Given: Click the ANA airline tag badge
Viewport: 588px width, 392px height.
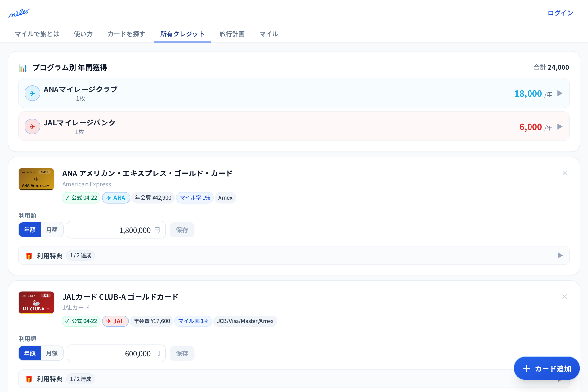Looking at the screenshot, I should pos(116,198).
